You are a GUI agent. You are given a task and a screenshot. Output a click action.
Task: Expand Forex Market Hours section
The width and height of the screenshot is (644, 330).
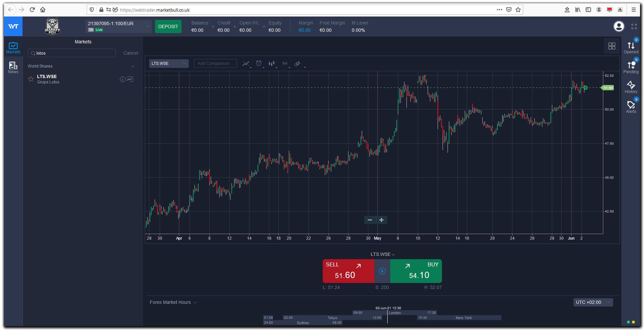(173, 302)
